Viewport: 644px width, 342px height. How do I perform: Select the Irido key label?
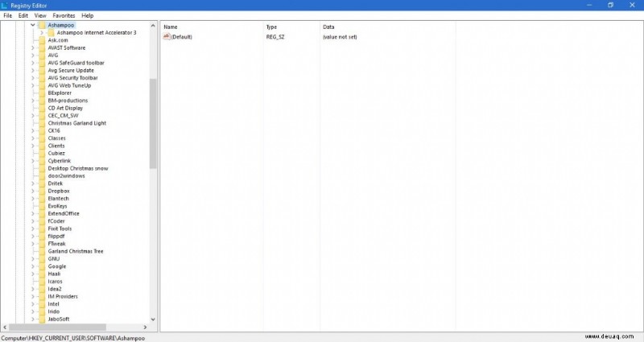pos(54,311)
